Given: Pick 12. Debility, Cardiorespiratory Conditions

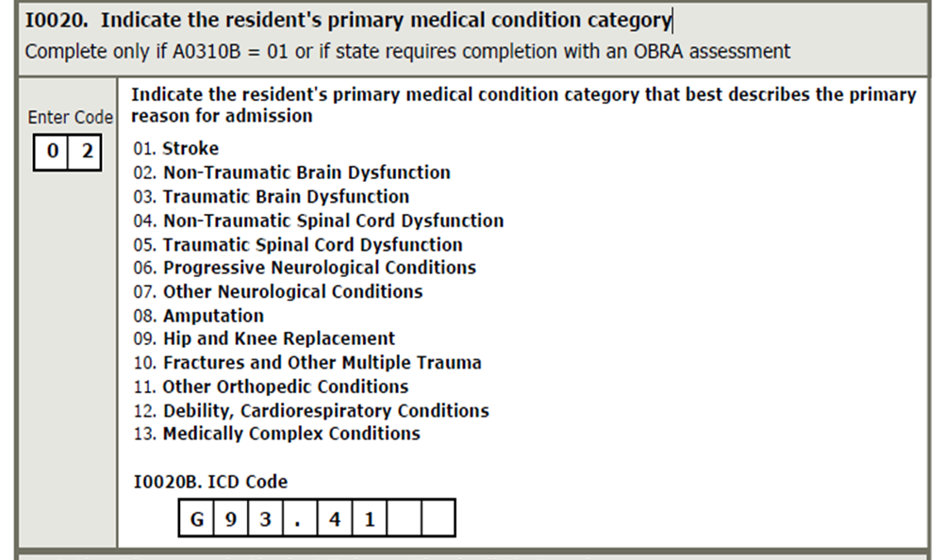Looking at the screenshot, I should pos(311,411).
